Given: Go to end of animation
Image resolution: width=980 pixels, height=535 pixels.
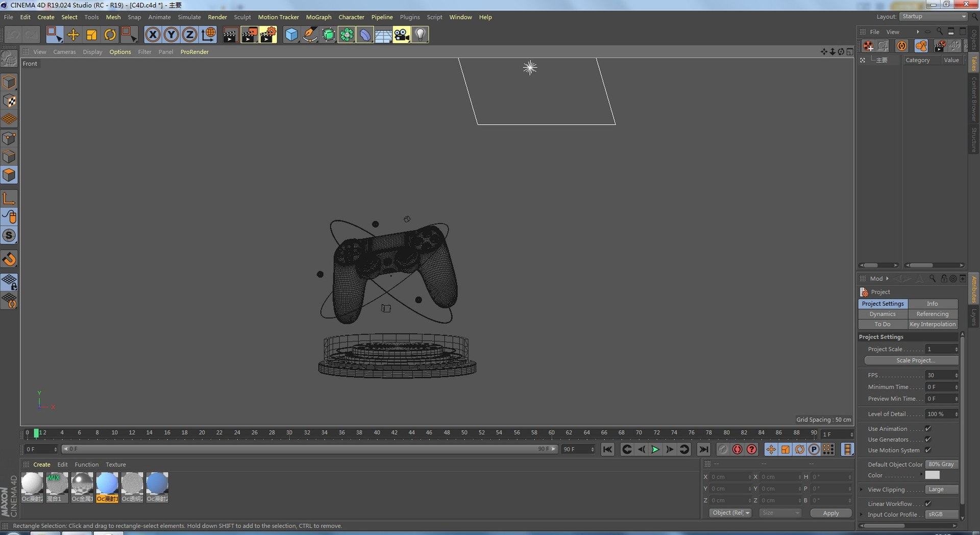Looking at the screenshot, I should [704, 449].
